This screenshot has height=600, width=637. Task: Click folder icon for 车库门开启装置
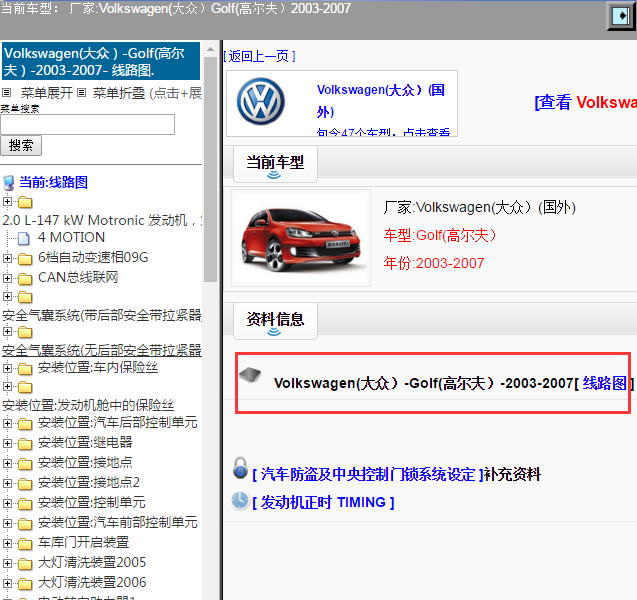(25, 544)
